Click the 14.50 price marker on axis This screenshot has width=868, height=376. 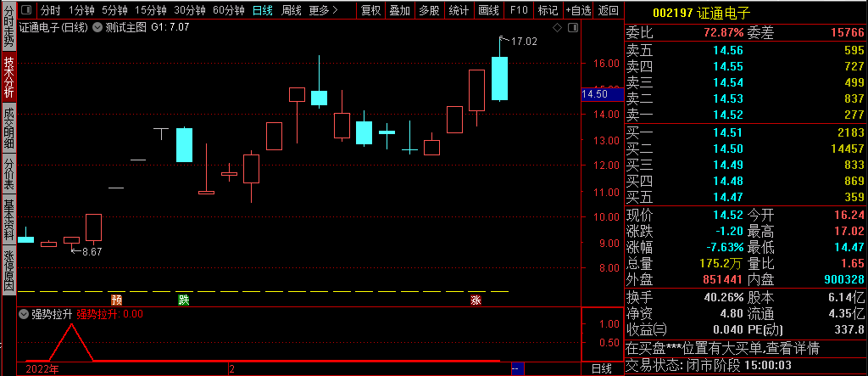(x=603, y=94)
